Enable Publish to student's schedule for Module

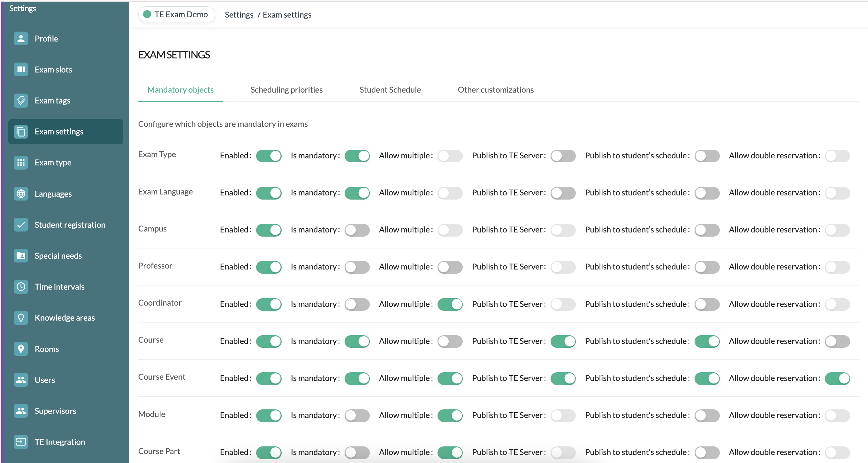pos(707,415)
